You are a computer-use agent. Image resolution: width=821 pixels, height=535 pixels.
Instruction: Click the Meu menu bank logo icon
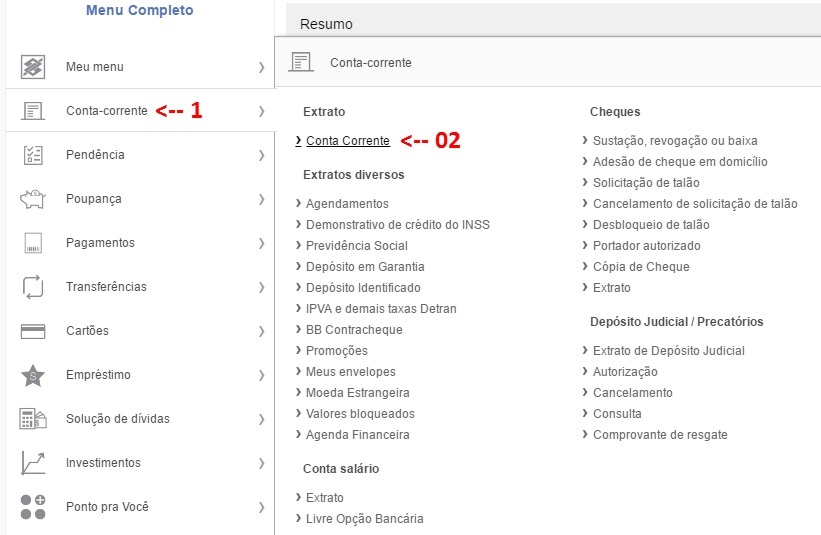coord(33,67)
